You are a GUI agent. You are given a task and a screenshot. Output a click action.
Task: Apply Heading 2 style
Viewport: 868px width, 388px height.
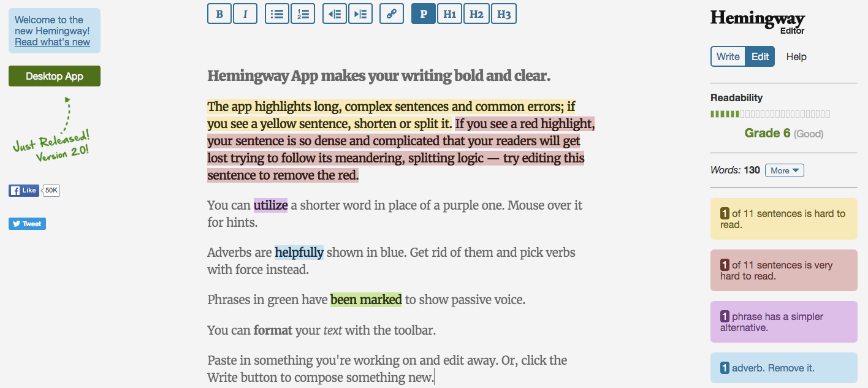click(x=476, y=14)
